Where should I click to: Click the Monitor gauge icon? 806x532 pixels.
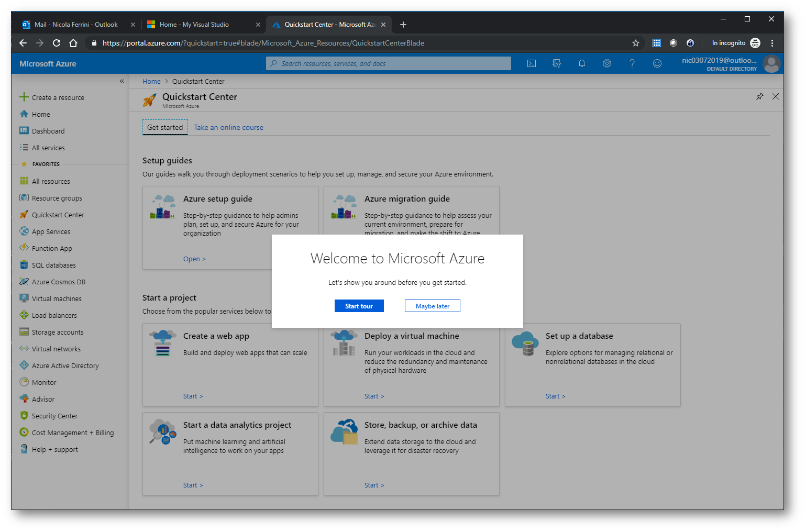point(24,382)
